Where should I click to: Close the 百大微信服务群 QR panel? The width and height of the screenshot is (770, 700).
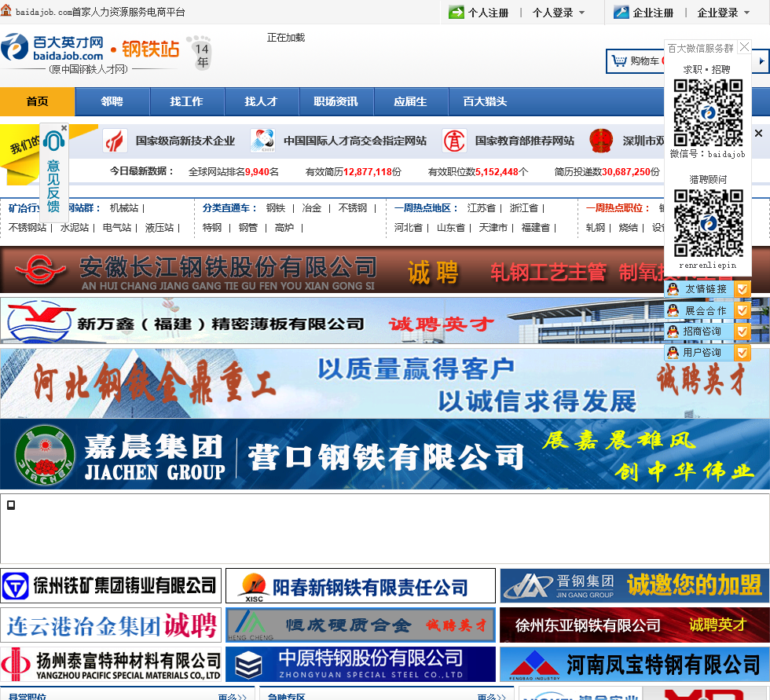pyautogui.click(x=745, y=46)
